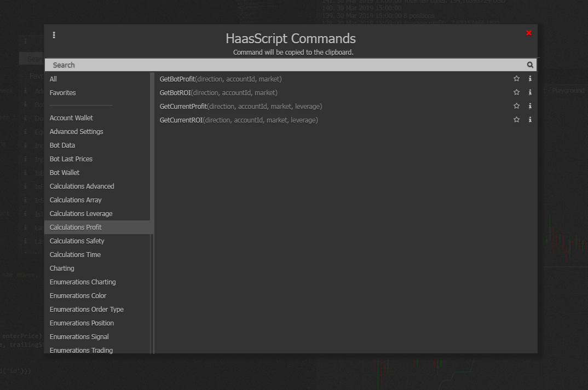
Task: Copy the GetBotProfit command
Action: 221,79
